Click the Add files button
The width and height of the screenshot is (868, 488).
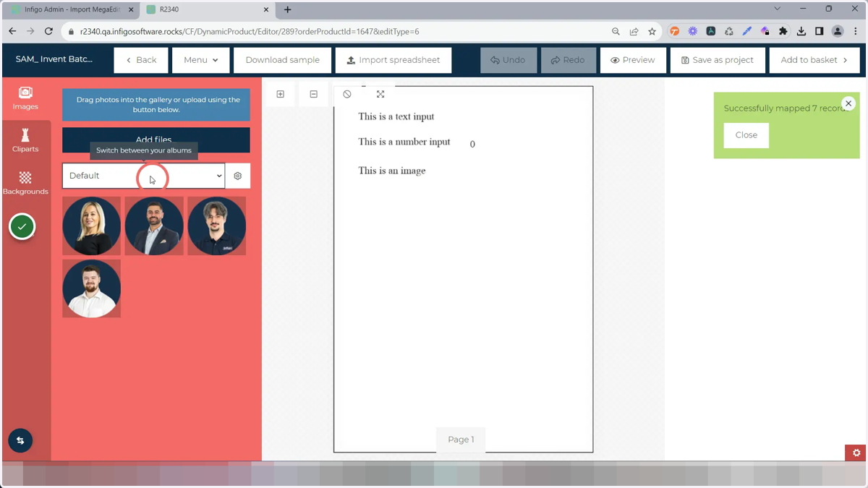(x=156, y=140)
